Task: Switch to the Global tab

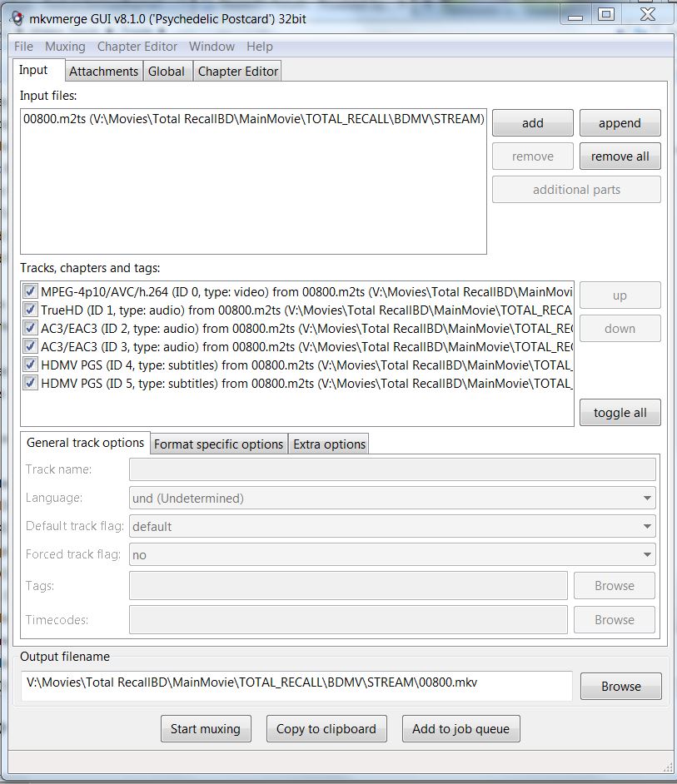Action: [x=167, y=71]
